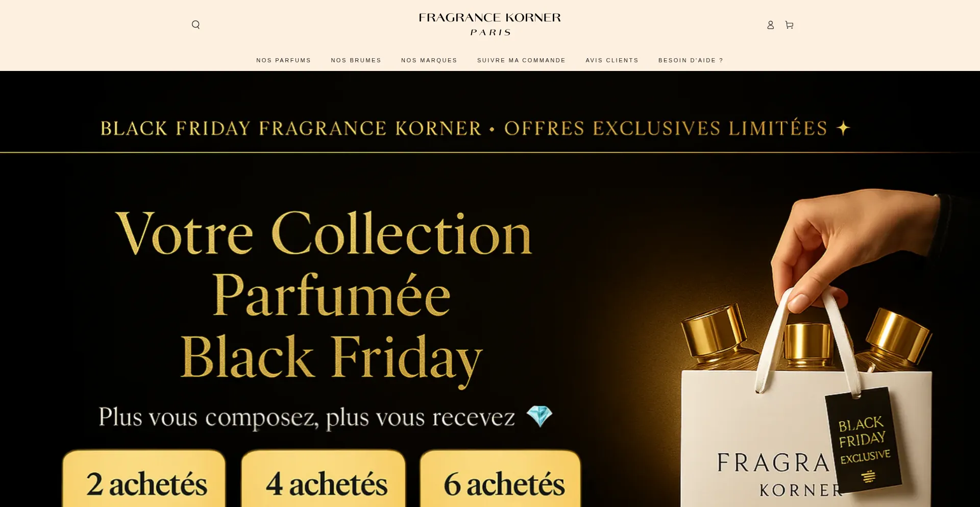Open the Avis Clients page
The width and height of the screenshot is (980, 507).
click(612, 60)
